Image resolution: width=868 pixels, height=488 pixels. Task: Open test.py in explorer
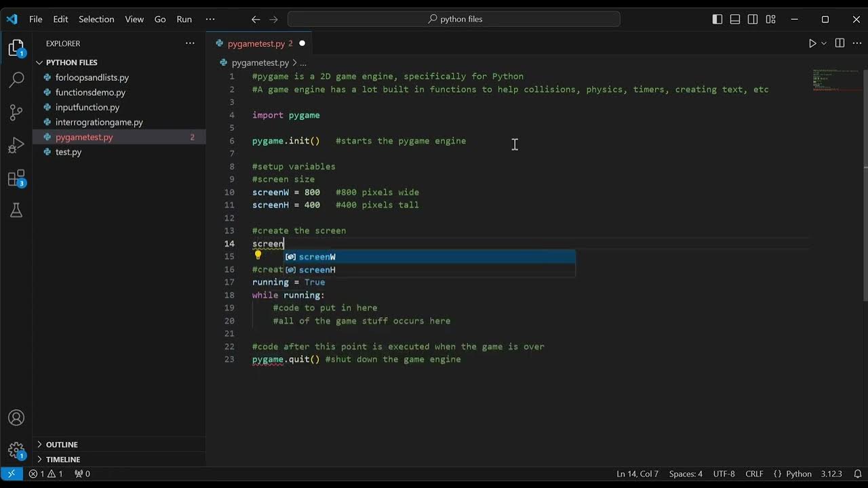pos(119,152)
